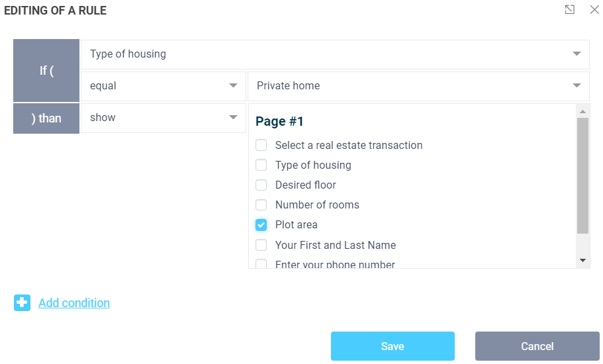Viewport: 603px width, 364px height.
Task: Click the Add condition link
Action: 74,303
